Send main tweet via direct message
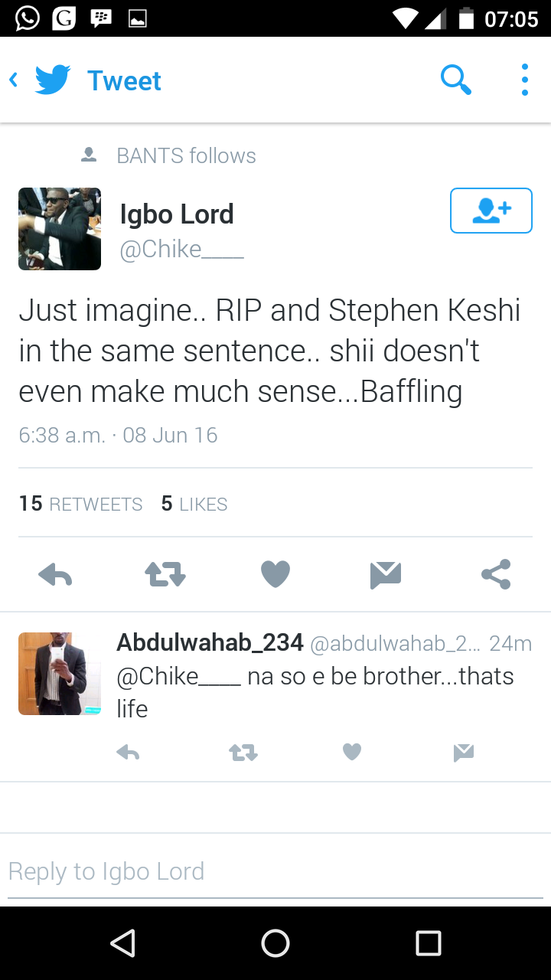The width and height of the screenshot is (551, 980). pos(386,574)
